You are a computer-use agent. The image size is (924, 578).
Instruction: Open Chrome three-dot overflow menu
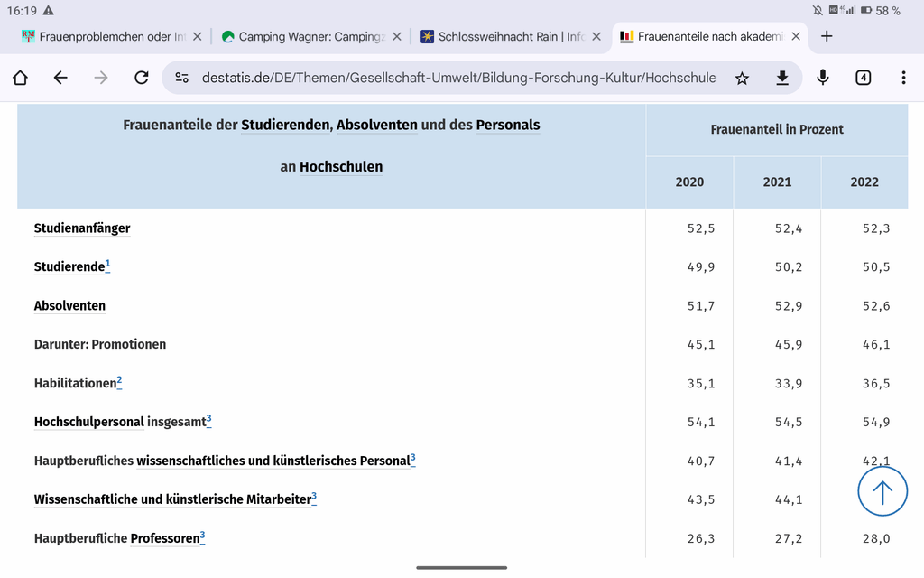coord(903,78)
